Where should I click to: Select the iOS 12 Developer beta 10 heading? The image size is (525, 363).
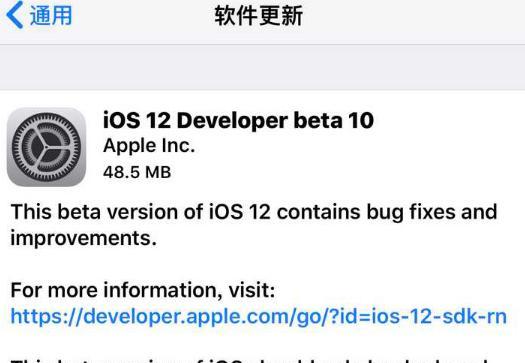coord(238,120)
